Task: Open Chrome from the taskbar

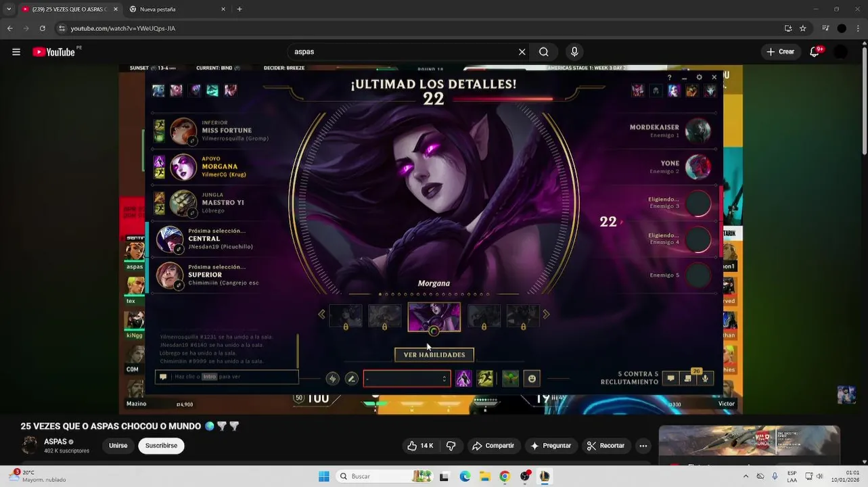Action: (x=505, y=476)
